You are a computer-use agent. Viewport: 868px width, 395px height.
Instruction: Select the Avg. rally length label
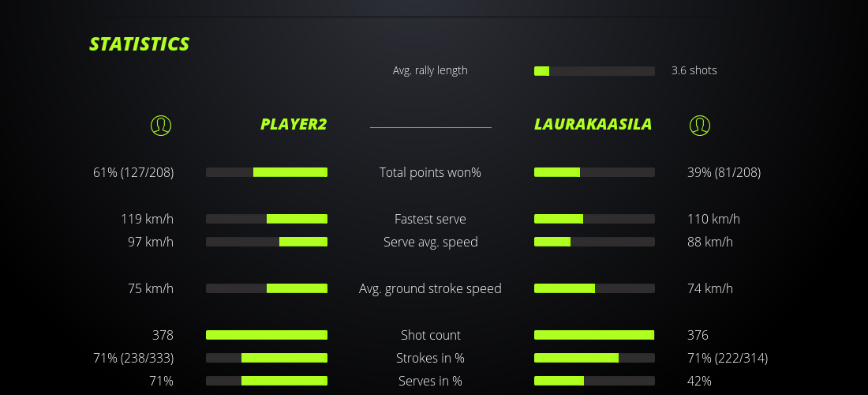pyautogui.click(x=430, y=70)
